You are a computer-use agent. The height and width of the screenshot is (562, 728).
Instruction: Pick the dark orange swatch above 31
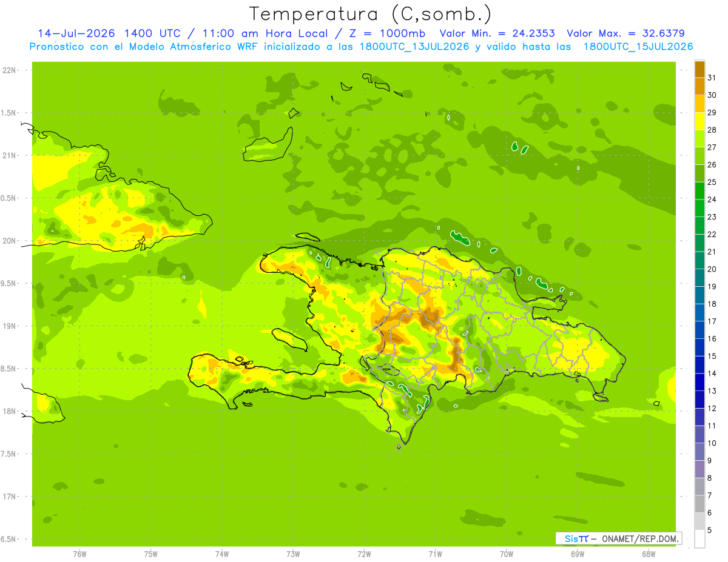[699, 69]
